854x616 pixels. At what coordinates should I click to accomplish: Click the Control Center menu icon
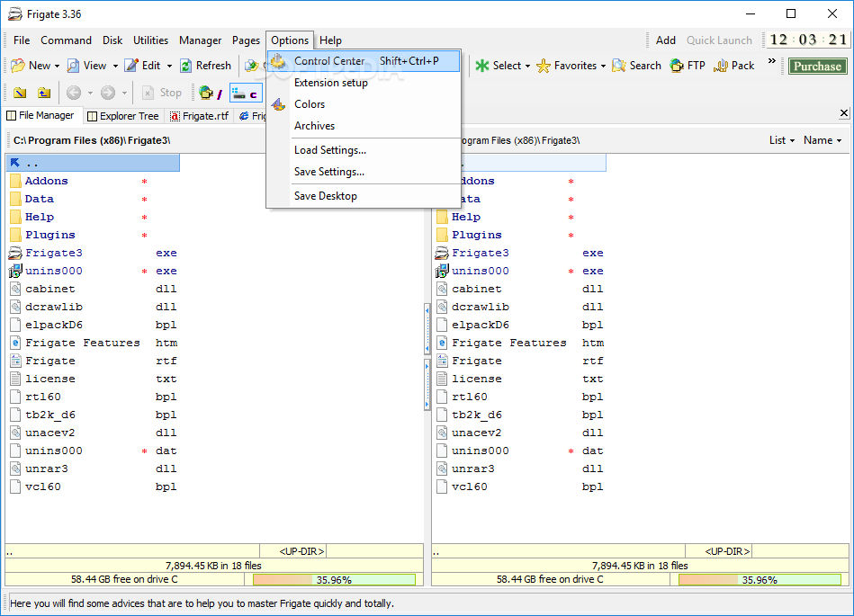(278, 61)
